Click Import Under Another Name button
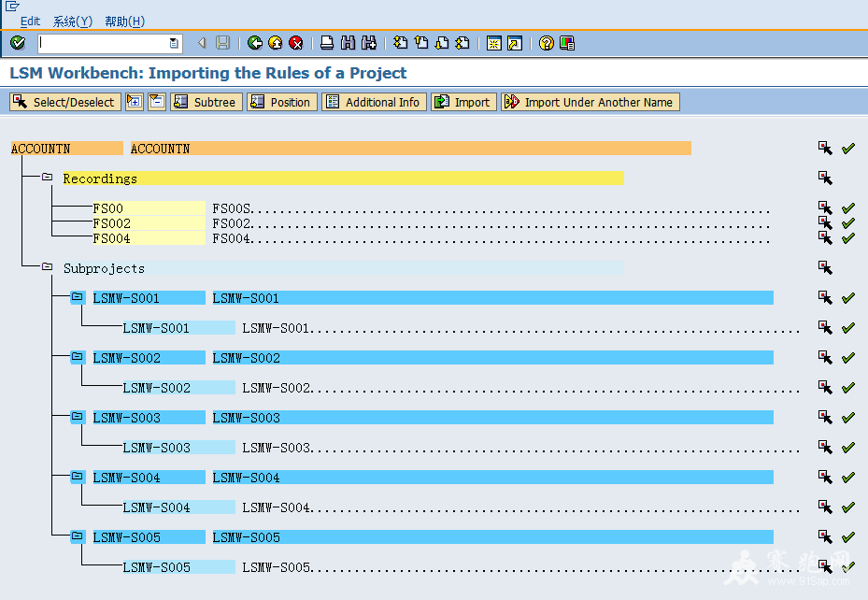 click(591, 102)
